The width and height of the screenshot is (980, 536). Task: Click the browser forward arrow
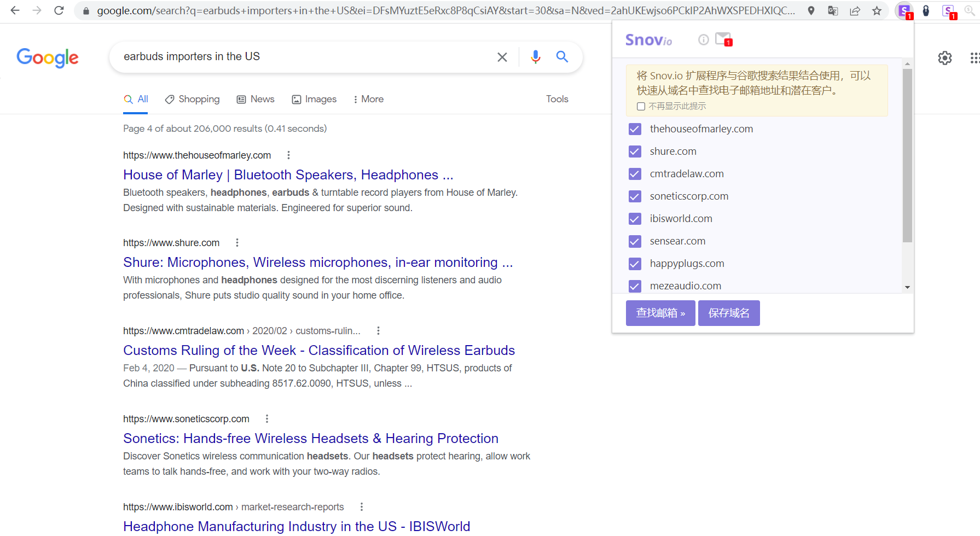37,10
